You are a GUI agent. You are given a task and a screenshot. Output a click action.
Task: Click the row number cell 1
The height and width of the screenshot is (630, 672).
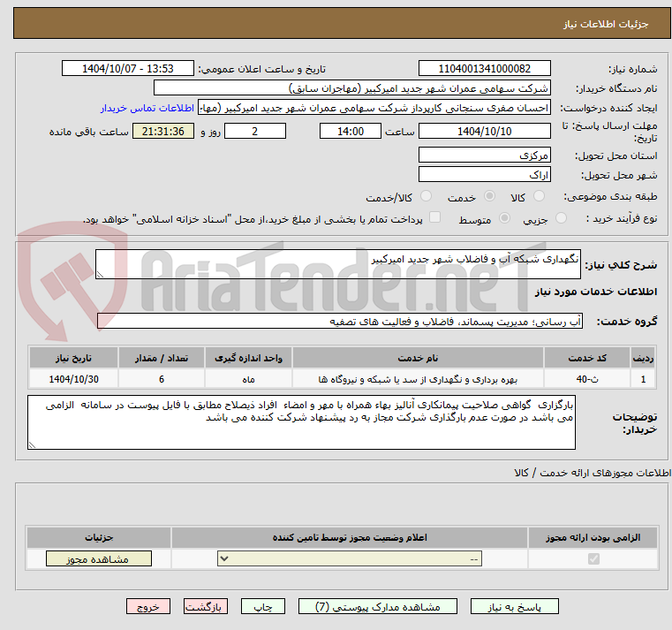click(x=643, y=379)
